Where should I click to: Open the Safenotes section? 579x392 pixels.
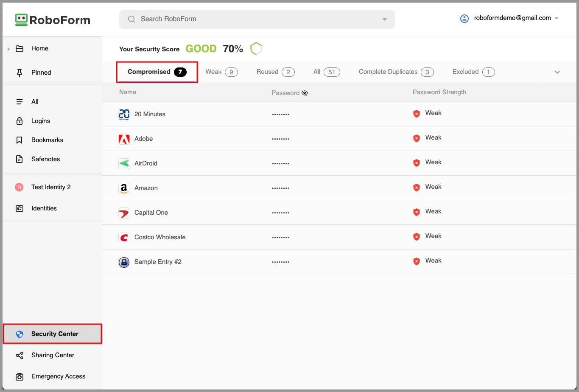pos(45,159)
